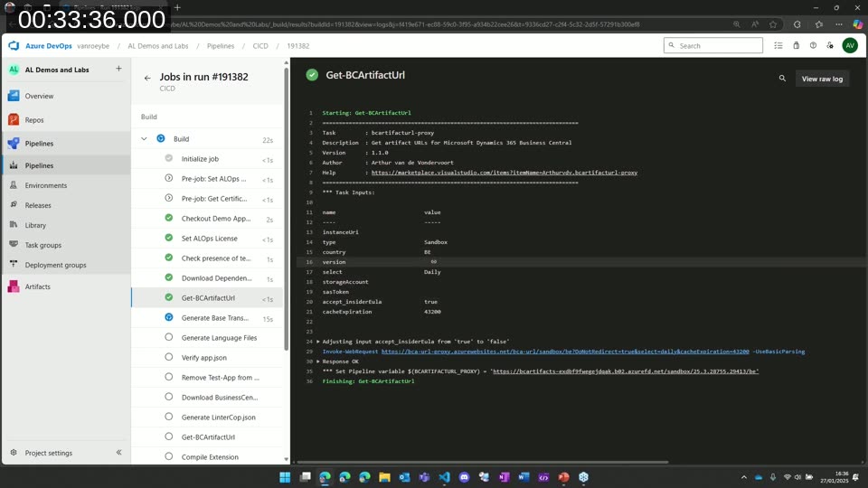Select the Build job row
868x488 pixels.
[x=208, y=139]
